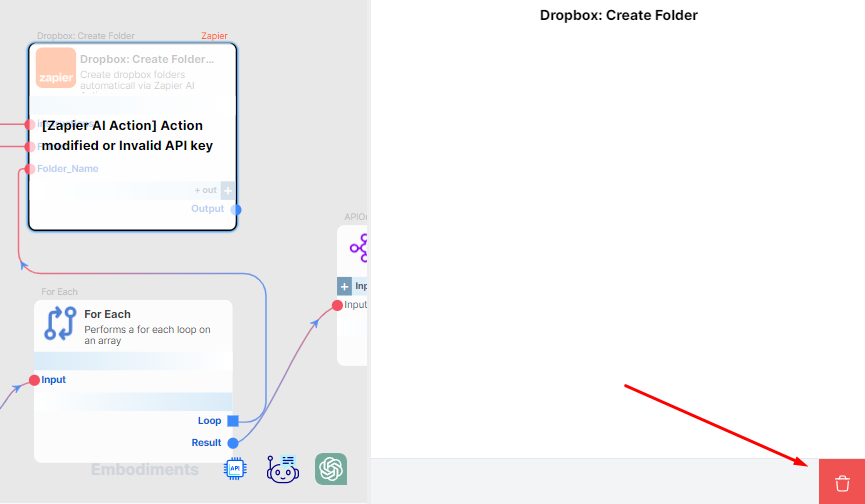
Task: Select the For Each loop icon
Action: (60, 324)
